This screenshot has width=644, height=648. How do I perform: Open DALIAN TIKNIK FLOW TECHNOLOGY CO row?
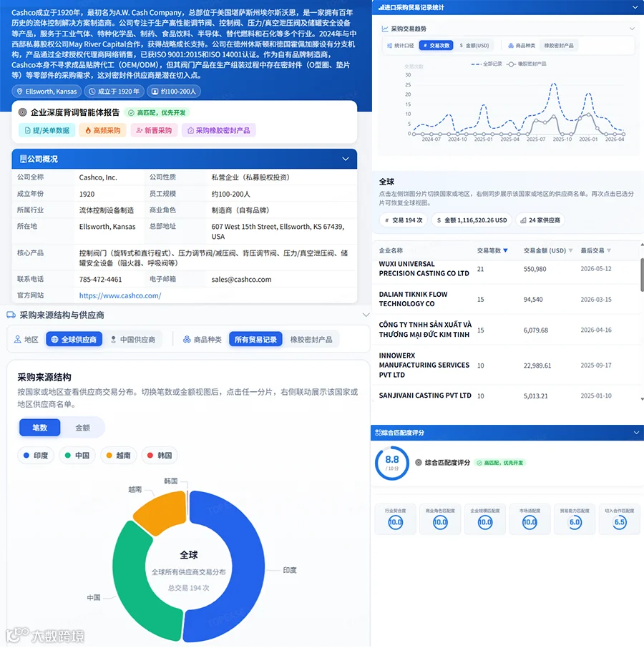pos(507,299)
